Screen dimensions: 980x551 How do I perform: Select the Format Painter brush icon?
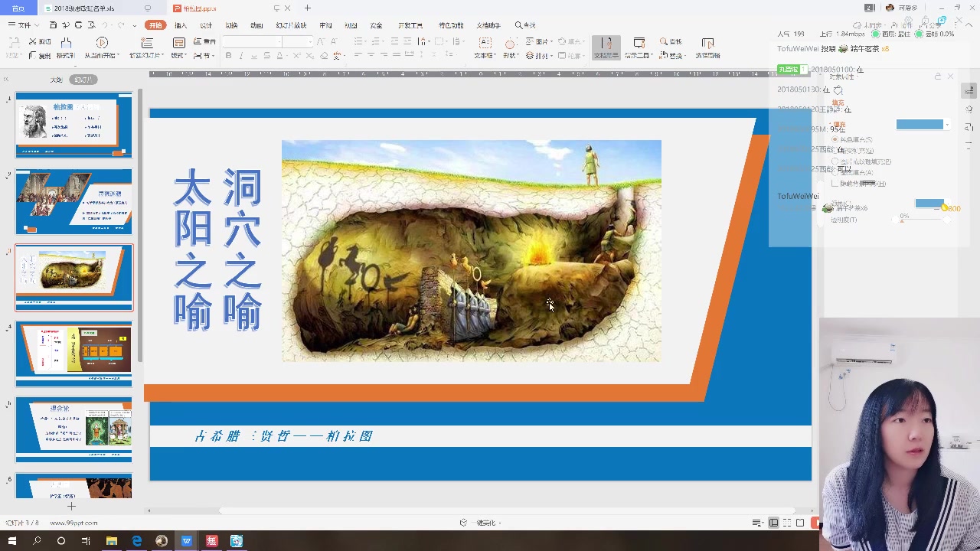pyautogui.click(x=66, y=43)
